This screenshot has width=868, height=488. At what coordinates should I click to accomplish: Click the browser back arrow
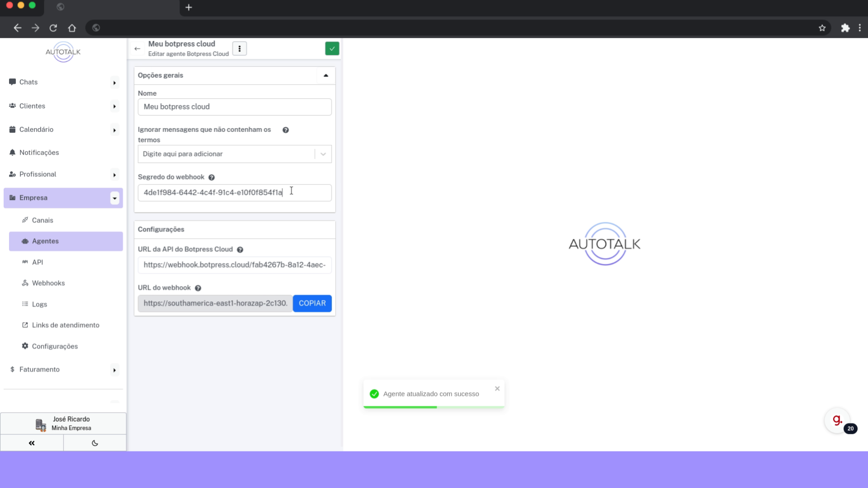18,28
